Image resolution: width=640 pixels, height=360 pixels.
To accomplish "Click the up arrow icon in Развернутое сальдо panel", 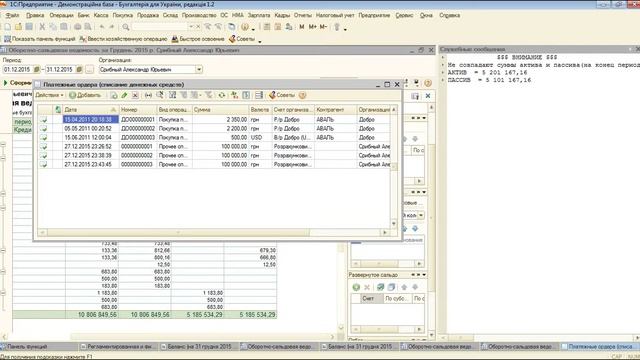I will pyautogui.click(x=404, y=287).
